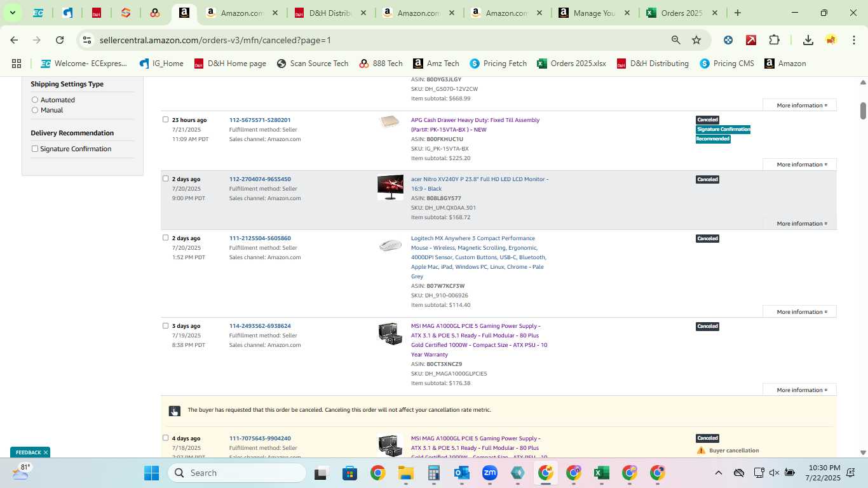Click the volume icon in the system tray
This screenshot has height=488, width=868.
point(774,473)
